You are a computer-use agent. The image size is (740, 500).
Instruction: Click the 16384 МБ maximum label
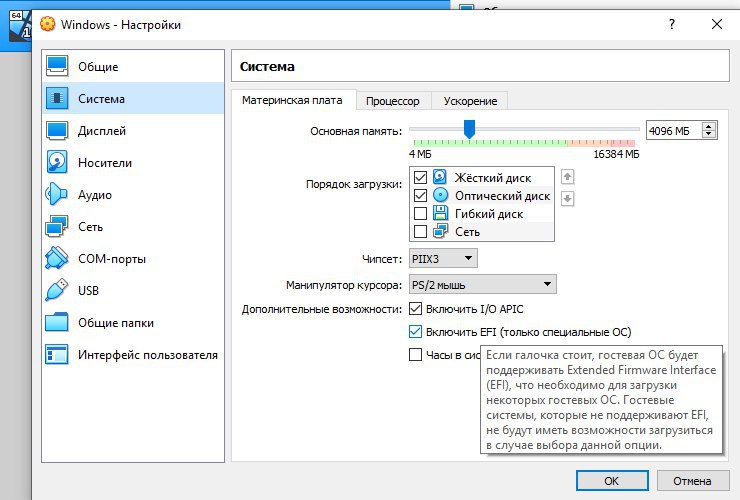click(616, 154)
